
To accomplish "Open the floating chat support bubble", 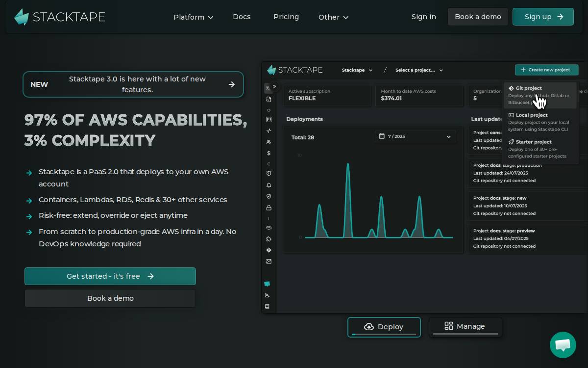I will coord(563,345).
